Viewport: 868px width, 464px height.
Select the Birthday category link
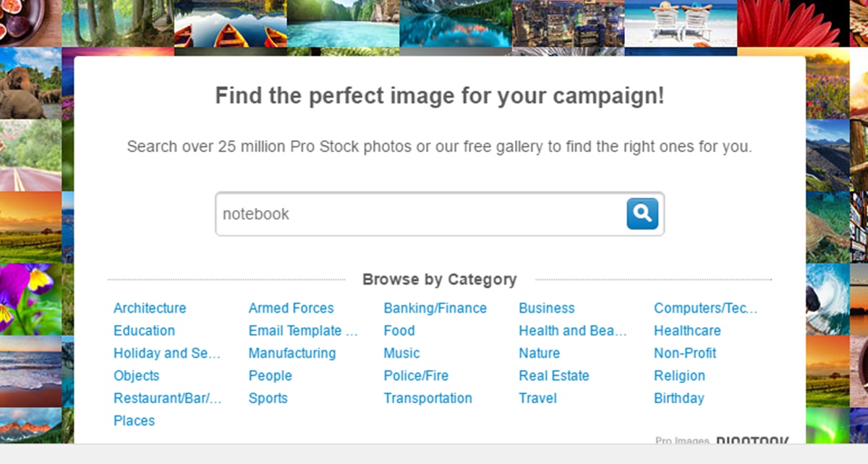point(678,398)
